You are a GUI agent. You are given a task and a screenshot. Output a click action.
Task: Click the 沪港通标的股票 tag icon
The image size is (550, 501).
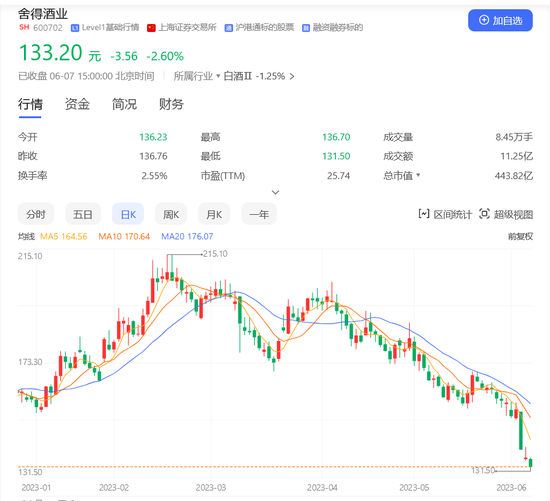pos(229,28)
